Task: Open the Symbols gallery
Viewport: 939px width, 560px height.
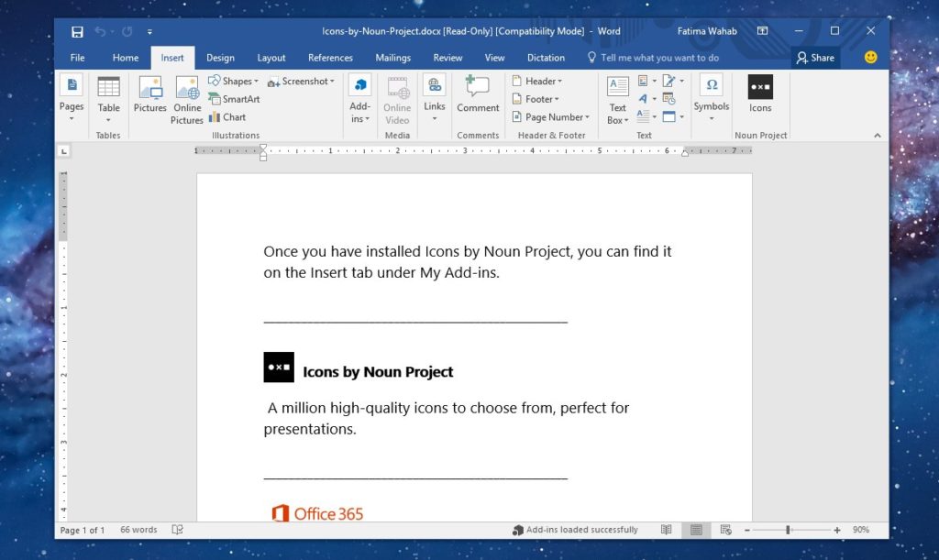Action: (x=712, y=99)
